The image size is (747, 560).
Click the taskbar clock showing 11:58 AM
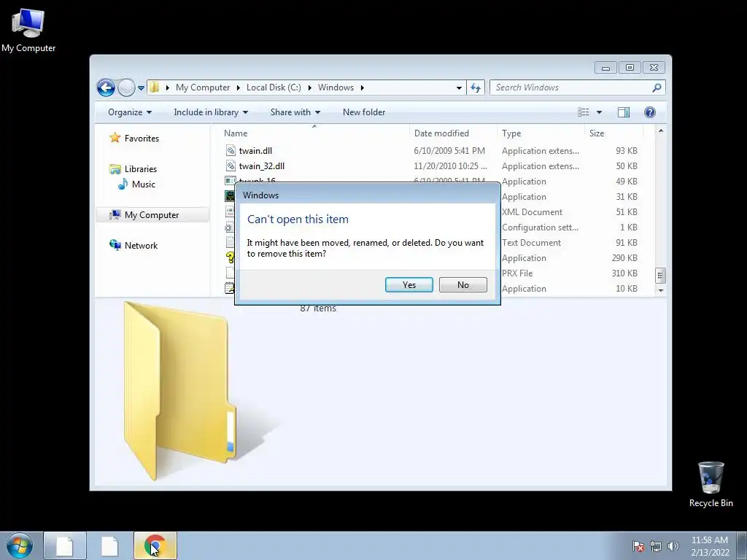(x=709, y=545)
